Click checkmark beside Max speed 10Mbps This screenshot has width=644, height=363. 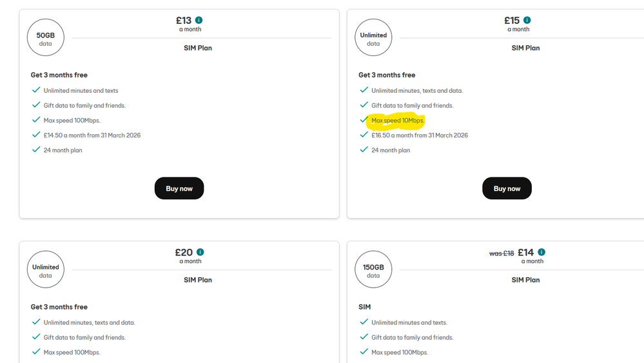pyautogui.click(x=364, y=120)
